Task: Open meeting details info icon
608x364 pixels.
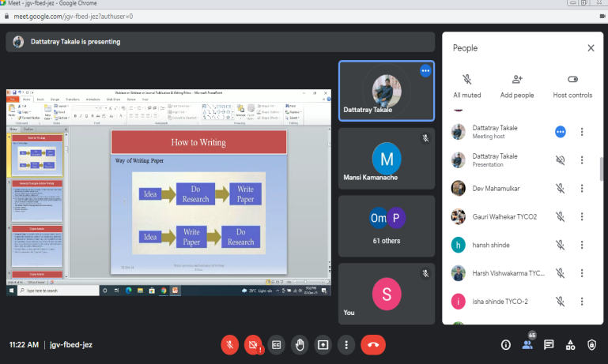Action: pos(506,344)
